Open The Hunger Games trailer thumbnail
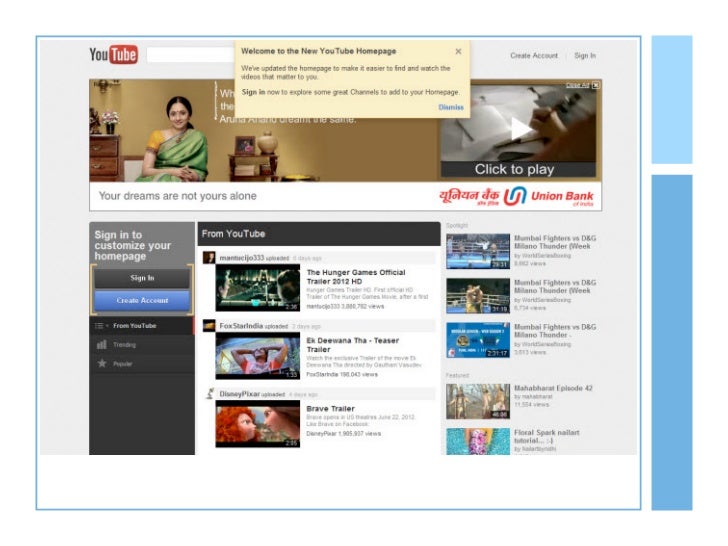This screenshot has width=728, height=546. [x=258, y=287]
